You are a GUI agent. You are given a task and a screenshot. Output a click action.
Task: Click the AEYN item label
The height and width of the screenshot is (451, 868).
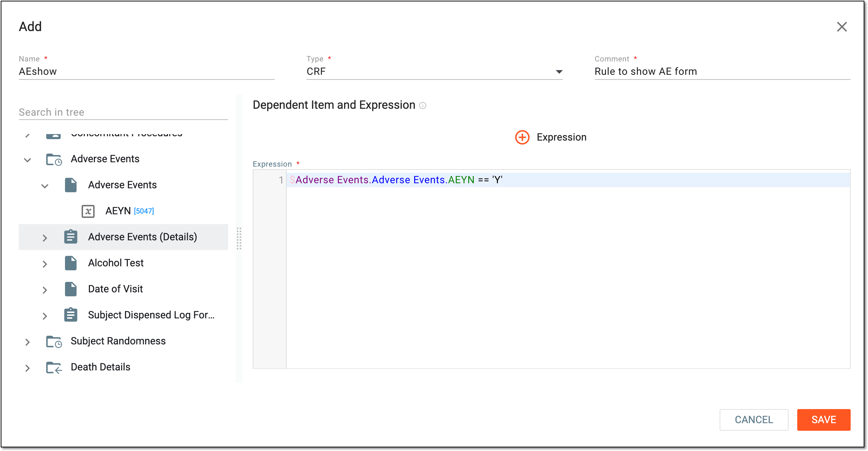[x=118, y=211]
